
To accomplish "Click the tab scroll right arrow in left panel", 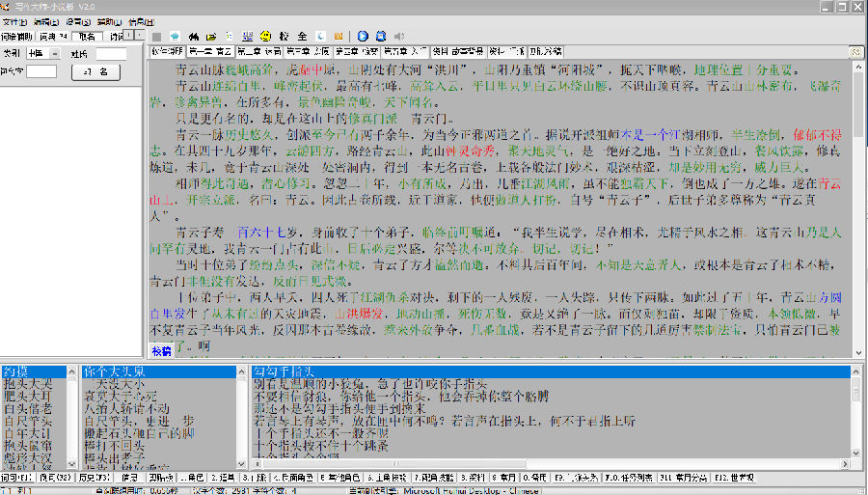I will pos(139,35).
